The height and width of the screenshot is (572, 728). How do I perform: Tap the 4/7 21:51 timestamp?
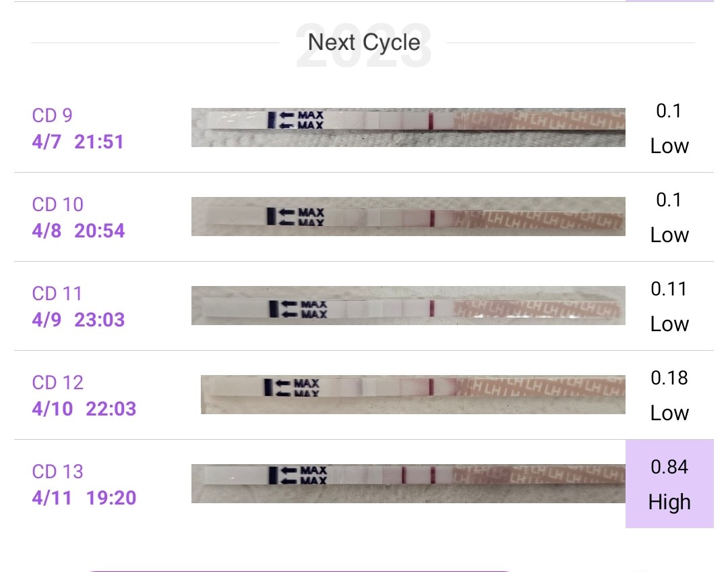(x=78, y=142)
